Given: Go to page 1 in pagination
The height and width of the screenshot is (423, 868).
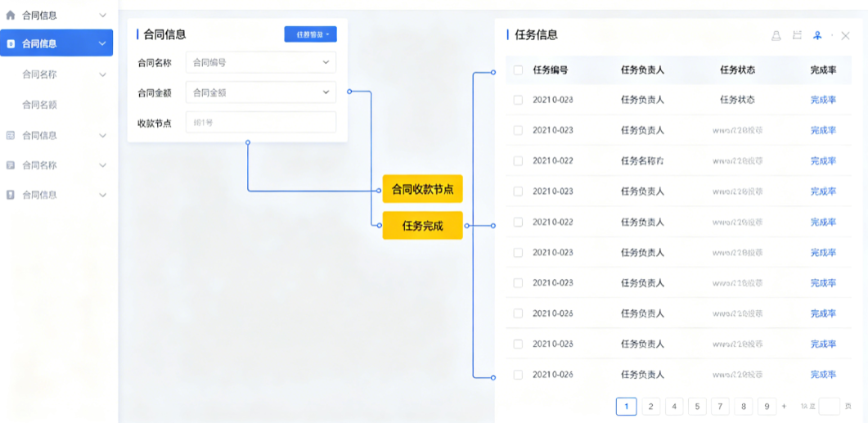Looking at the screenshot, I should coord(626,407).
